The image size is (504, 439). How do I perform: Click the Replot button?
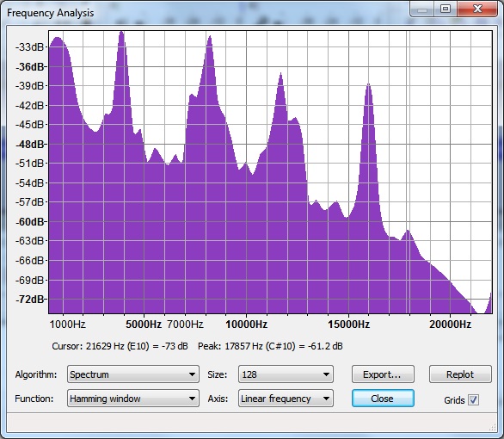[460, 374]
